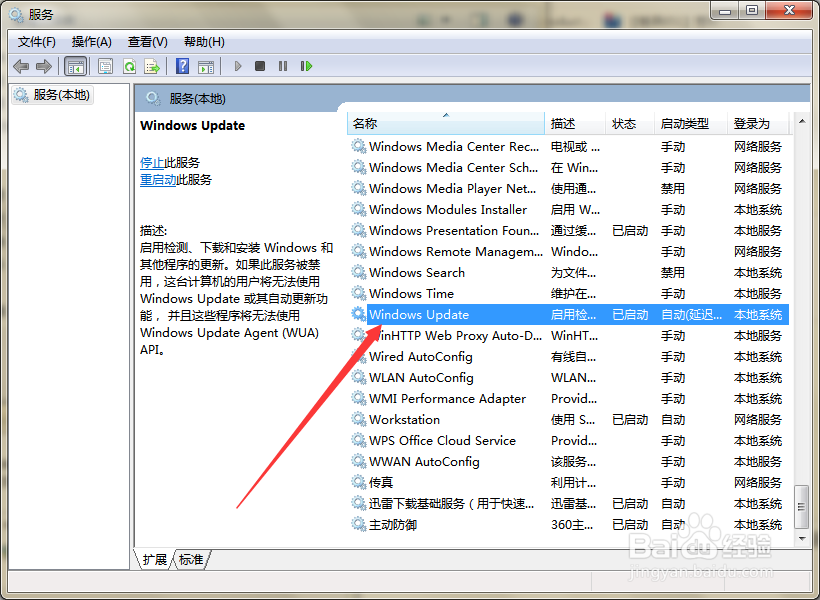Select the Workstation service name

pos(404,420)
